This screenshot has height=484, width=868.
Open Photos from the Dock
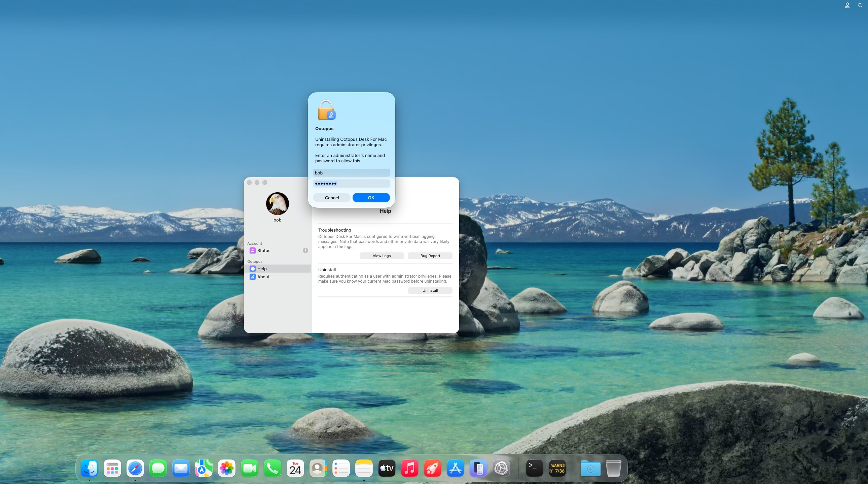point(227,468)
